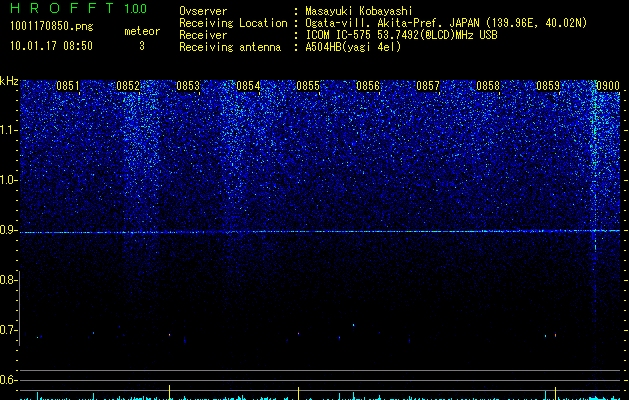This screenshot has width=629, height=400.
Task: Click the timestamp 10.01.17 08:50
Action: [51, 46]
